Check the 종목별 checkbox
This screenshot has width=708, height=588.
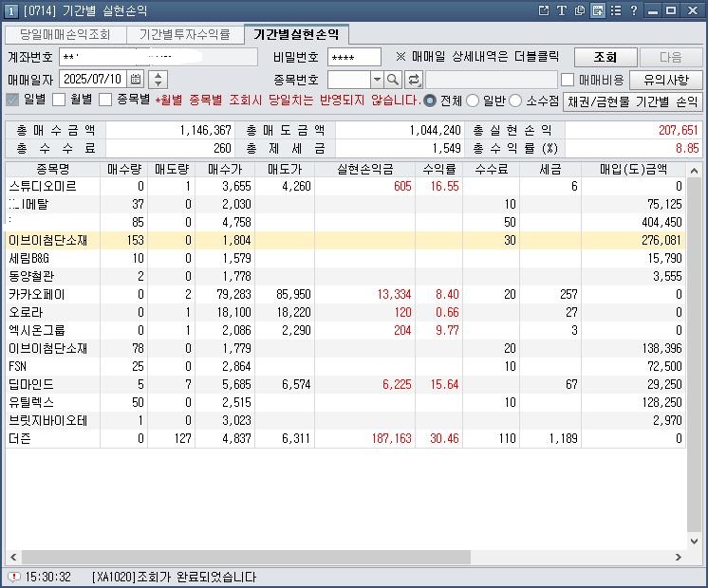pos(105,101)
